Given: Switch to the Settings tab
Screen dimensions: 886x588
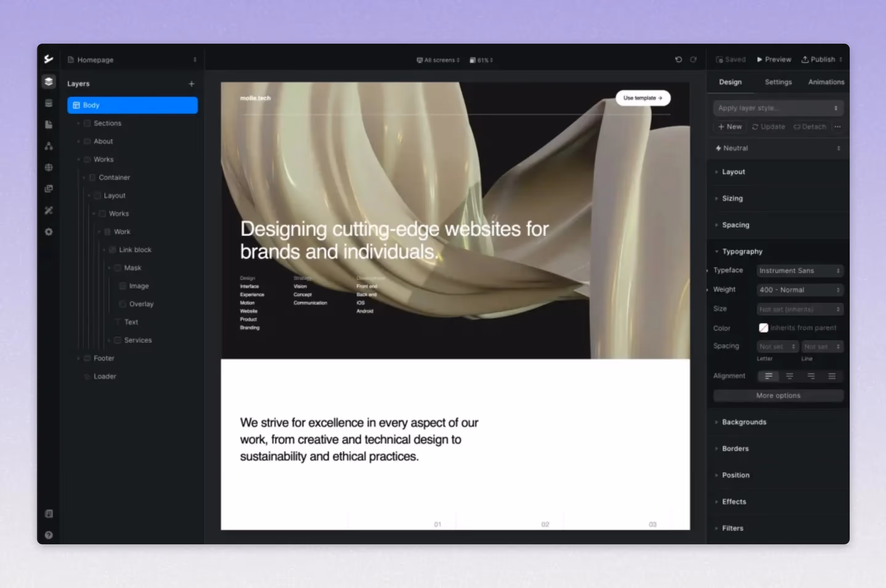Looking at the screenshot, I should pos(778,82).
